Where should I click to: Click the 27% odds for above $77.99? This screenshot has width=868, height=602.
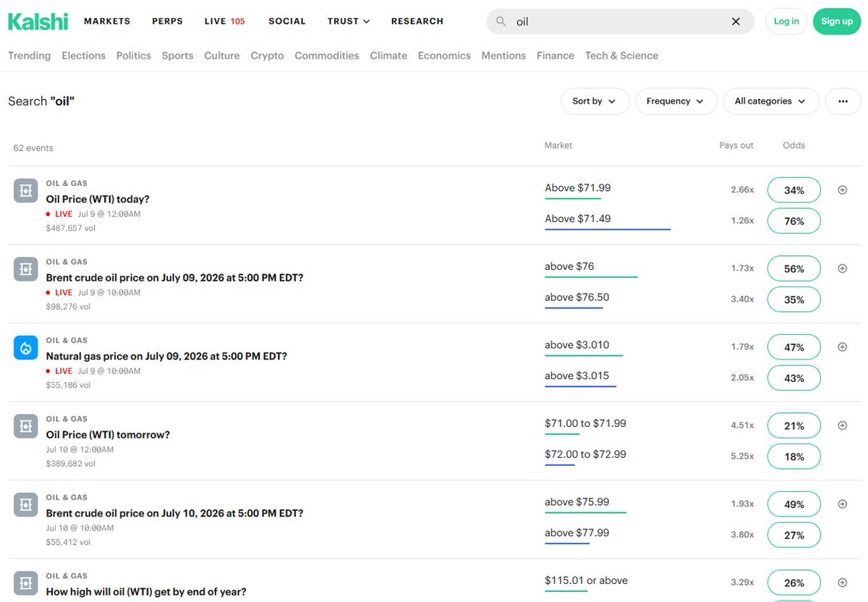tap(794, 535)
